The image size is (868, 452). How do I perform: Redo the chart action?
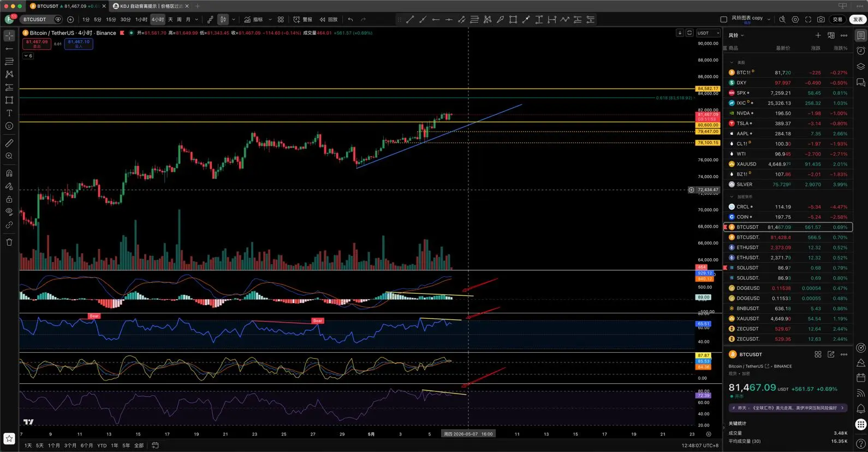click(363, 20)
